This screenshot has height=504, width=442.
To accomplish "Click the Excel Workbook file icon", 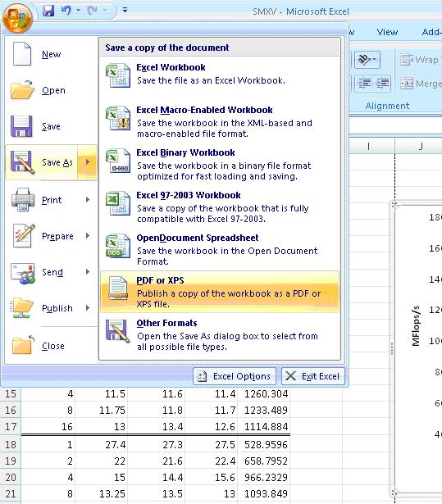I will click(x=118, y=75).
